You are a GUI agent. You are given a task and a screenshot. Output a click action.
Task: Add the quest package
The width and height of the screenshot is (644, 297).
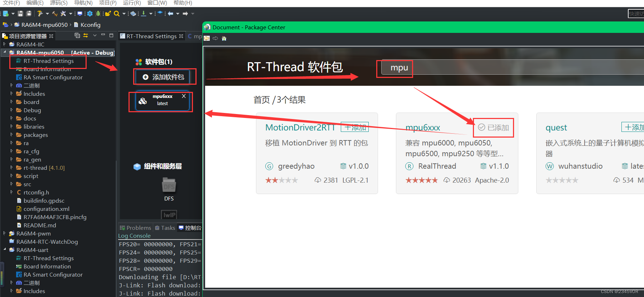(633, 127)
